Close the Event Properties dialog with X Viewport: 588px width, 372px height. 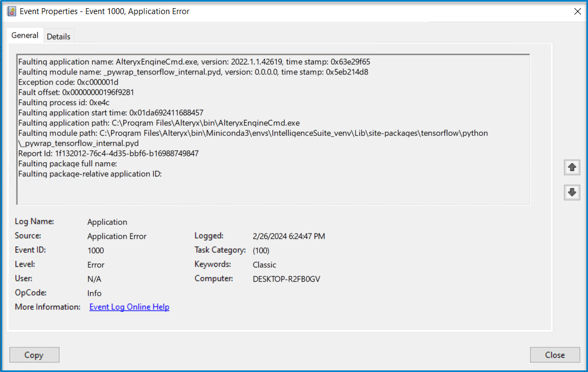[x=578, y=11]
